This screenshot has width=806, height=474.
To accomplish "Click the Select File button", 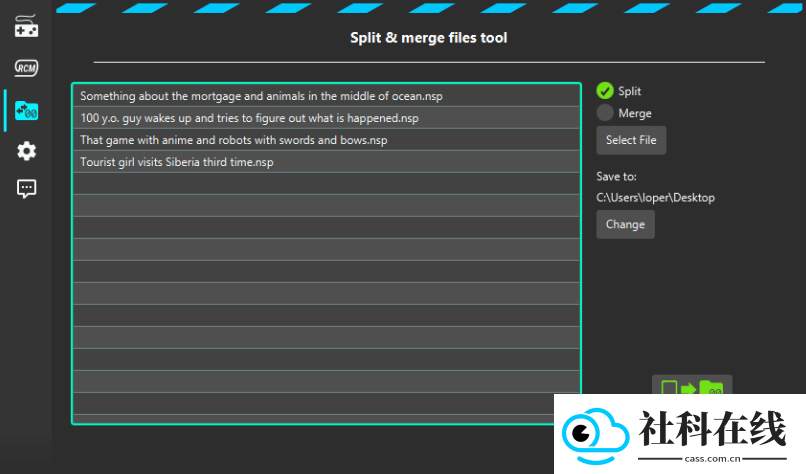I will 631,140.
